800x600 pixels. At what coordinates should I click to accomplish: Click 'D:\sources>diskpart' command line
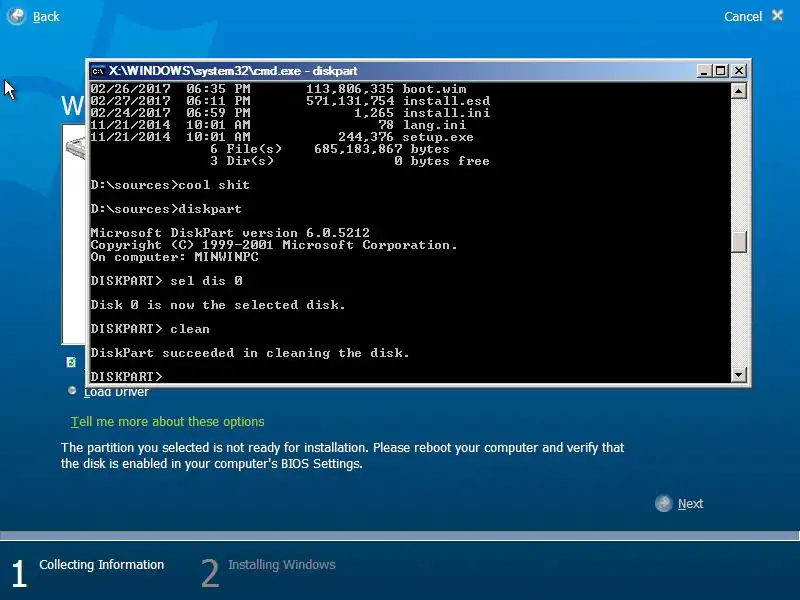(x=166, y=209)
